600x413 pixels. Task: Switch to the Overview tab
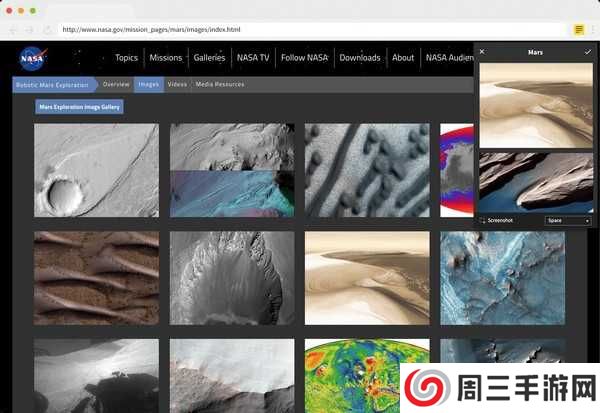point(116,84)
